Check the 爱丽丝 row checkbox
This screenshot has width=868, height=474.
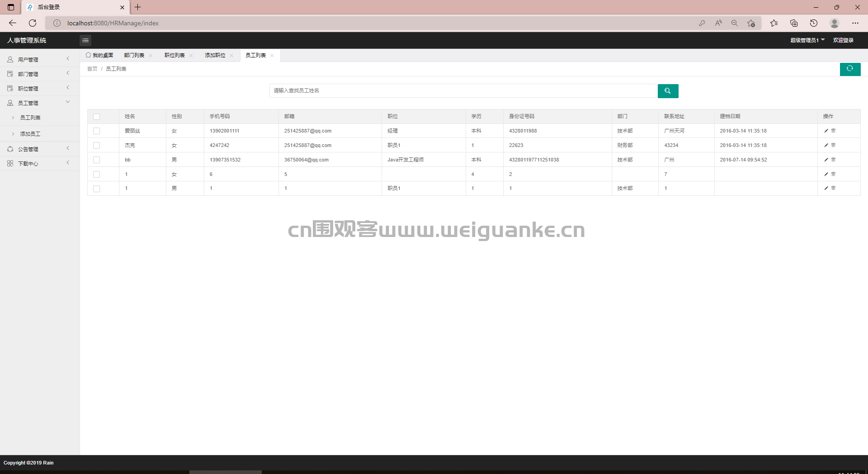pos(96,131)
